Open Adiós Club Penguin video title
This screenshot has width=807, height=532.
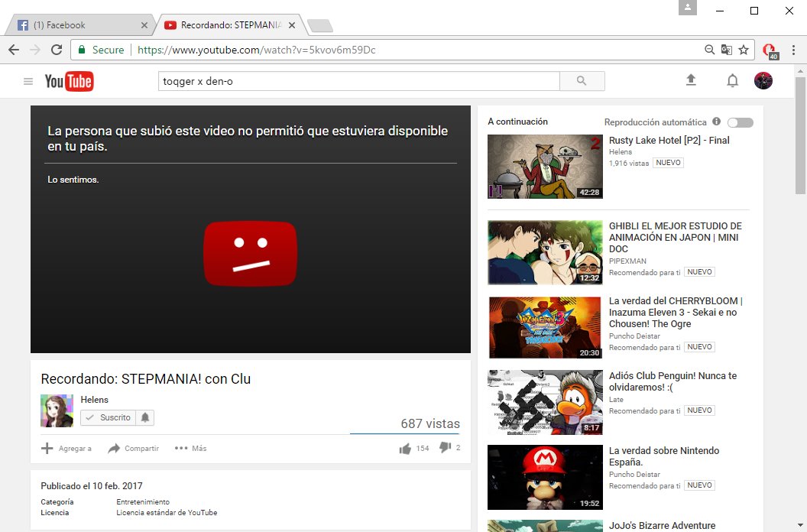[672, 381]
